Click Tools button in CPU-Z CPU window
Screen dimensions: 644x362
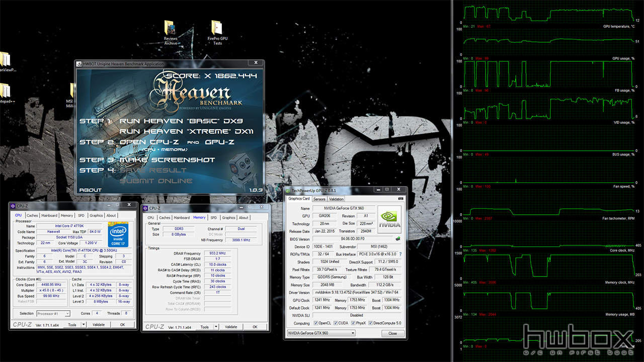[x=72, y=325]
